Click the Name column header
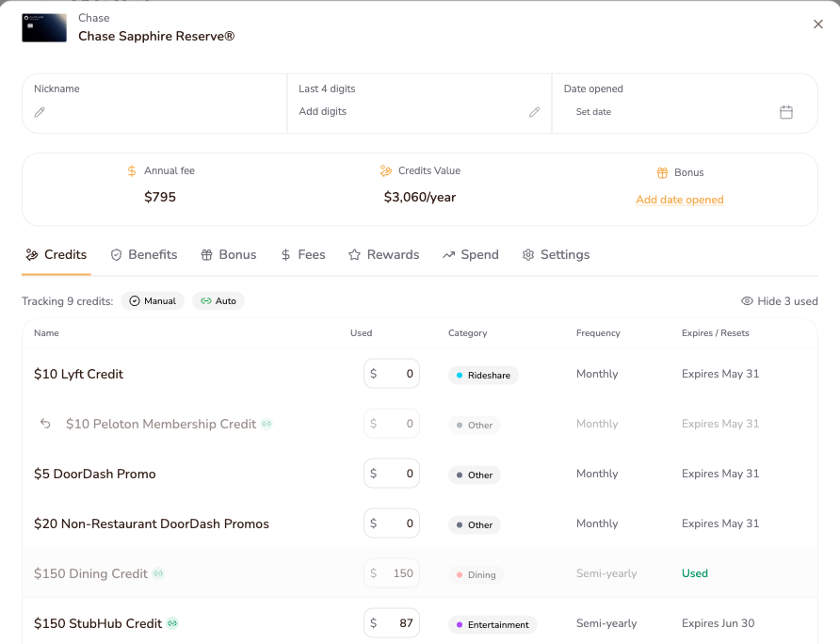 point(46,332)
